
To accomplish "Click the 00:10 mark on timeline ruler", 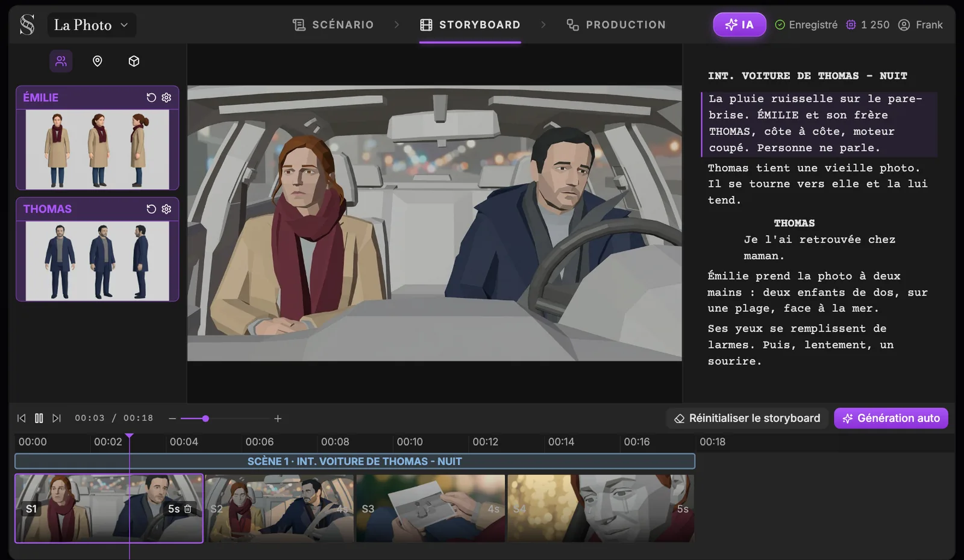I will tap(410, 441).
